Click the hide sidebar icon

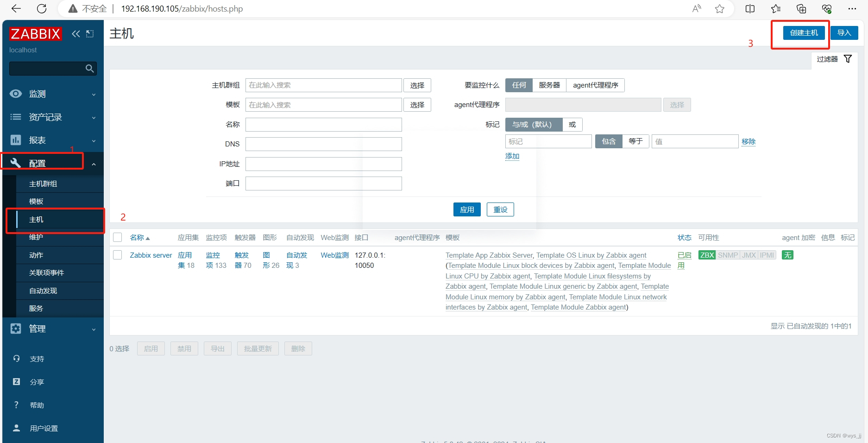pyautogui.click(x=90, y=34)
